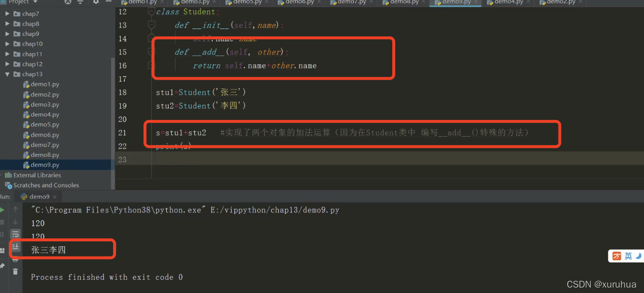Viewport: 644px width, 293px height.
Task: Click the Sogou input method logo icon
Action: pos(616,256)
